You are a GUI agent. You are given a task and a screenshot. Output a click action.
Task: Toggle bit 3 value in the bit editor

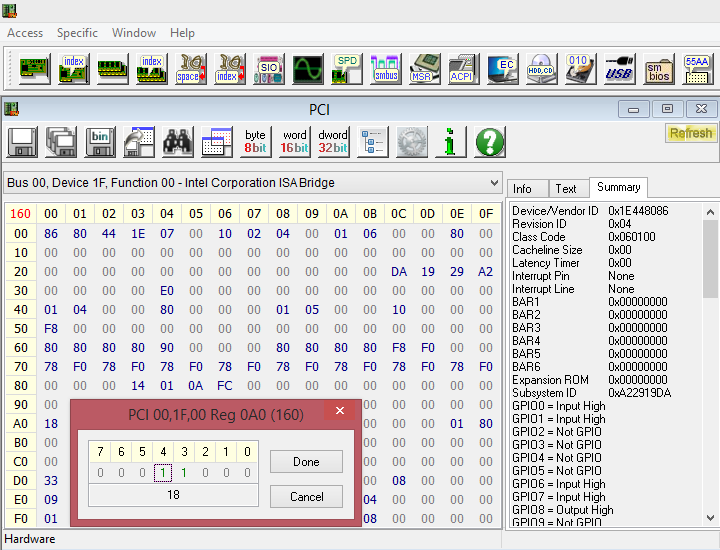point(184,472)
